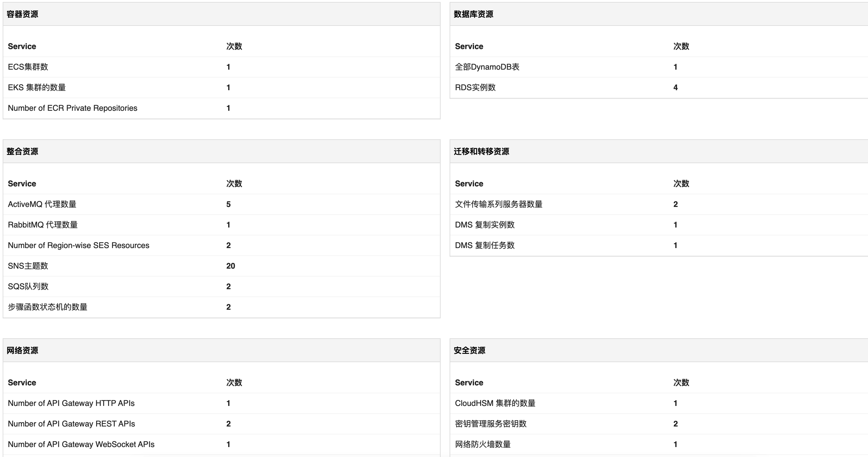Click Service column header in 数据库资源 table
Screen dimensions: 868x457
click(469, 46)
